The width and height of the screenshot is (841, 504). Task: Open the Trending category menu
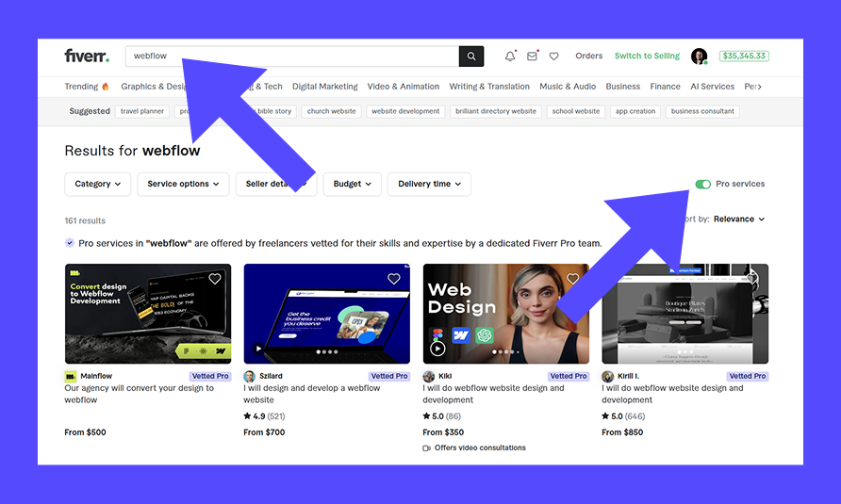point(87,87)
